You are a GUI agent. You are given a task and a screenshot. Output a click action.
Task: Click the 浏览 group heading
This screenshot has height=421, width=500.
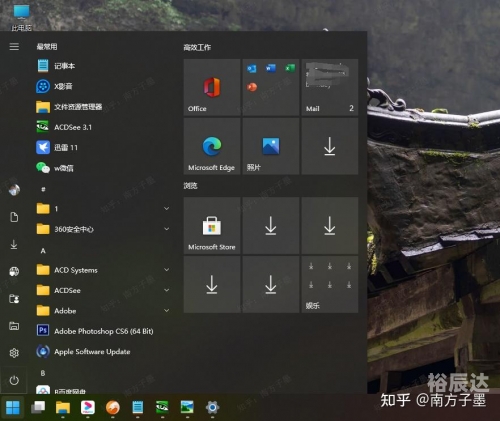[x=190, y=186]
